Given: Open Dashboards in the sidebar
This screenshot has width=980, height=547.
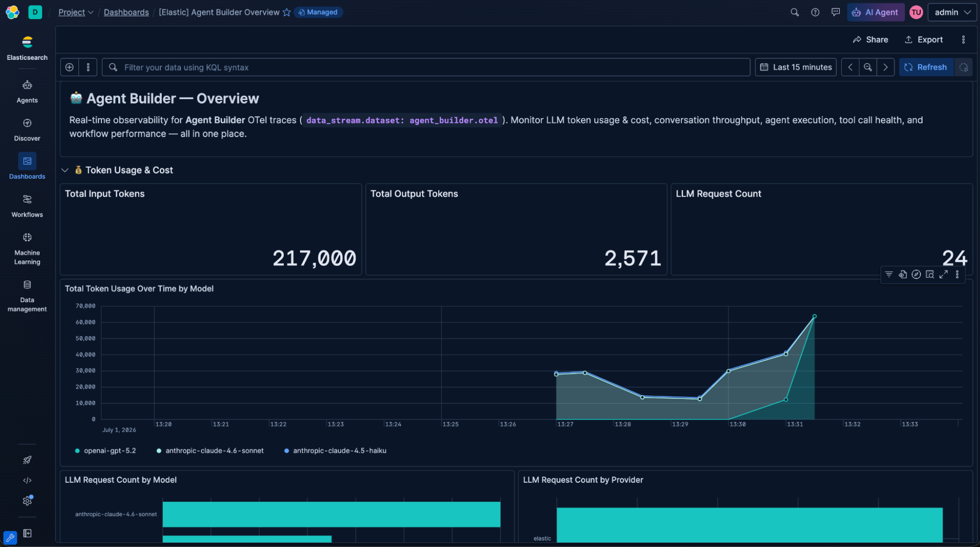Looking at the screenshot, I should tap(27, 167).
